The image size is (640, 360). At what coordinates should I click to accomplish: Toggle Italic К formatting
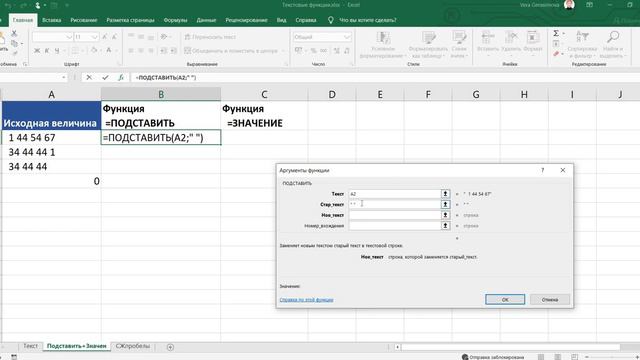click(x=47, y=51)
